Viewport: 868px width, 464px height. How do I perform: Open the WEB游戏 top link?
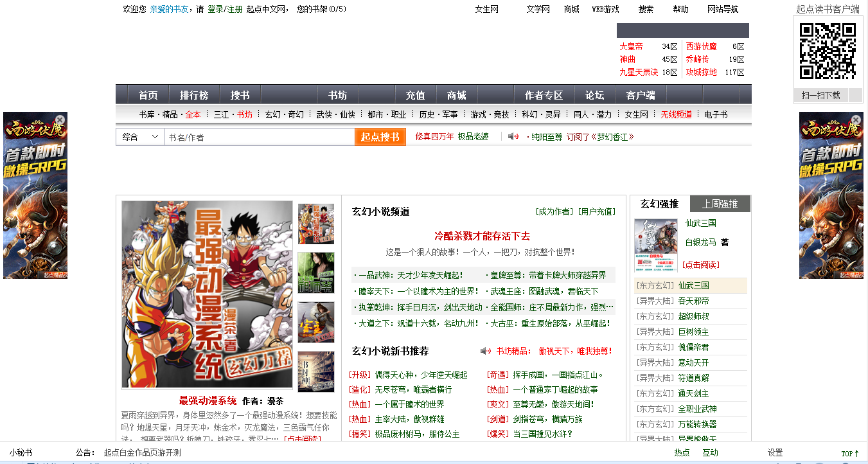(605, 9)
